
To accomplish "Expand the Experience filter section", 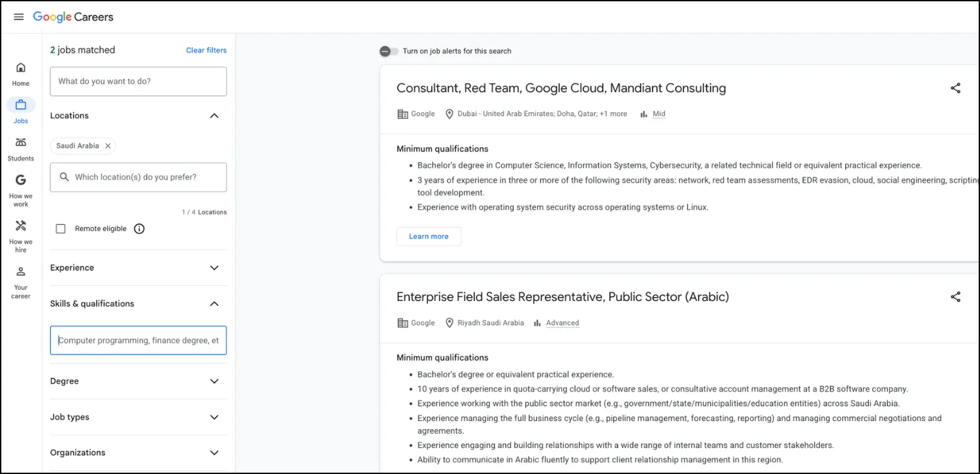I will (214, 268).
